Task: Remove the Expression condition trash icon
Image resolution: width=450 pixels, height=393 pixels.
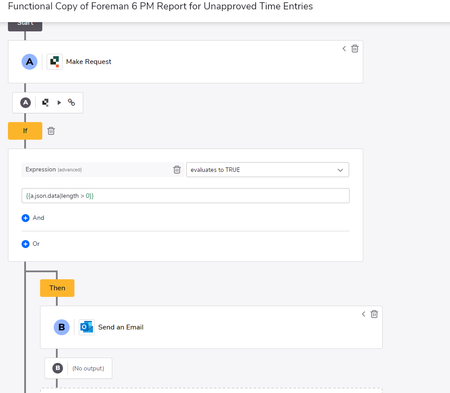Action: (177, 170)
